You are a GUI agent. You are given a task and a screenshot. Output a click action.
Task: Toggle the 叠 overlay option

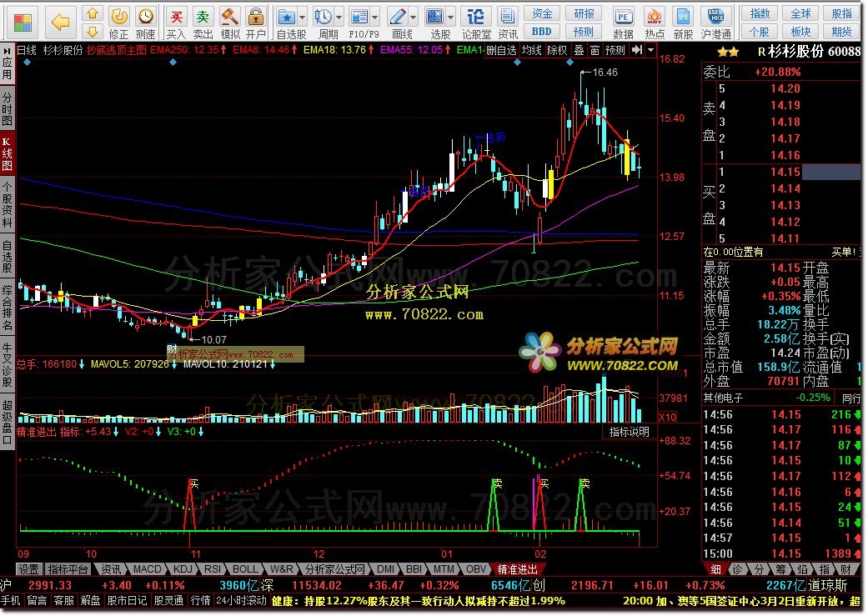tap(579, 50)
